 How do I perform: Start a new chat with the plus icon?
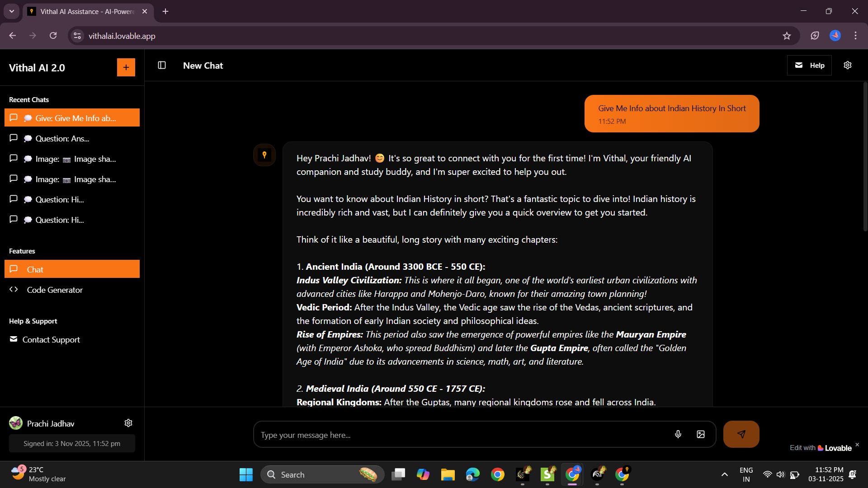[126, 67]
